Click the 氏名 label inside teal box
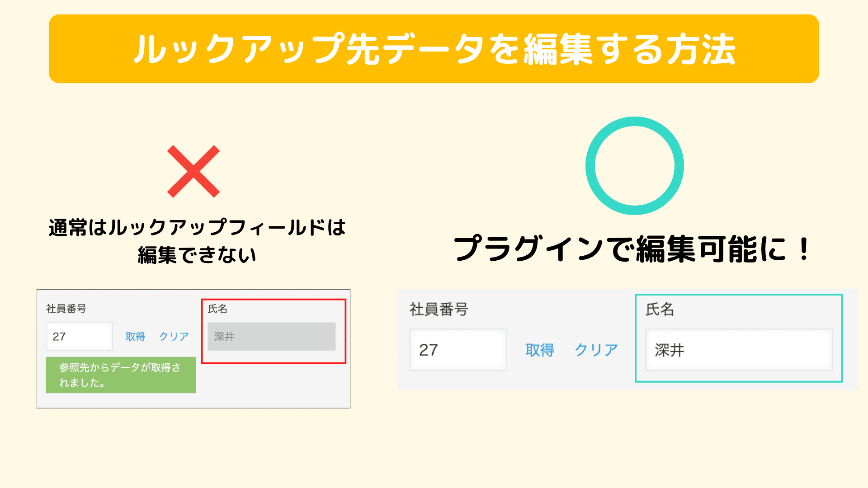The width and height of the screenshot is (868, 488). pos(660,310)
